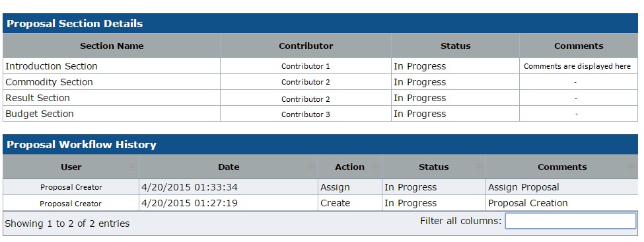Click the Proposal Workflow History panel title
Viewport: 644px width, 242px height.
click(81, 145)
